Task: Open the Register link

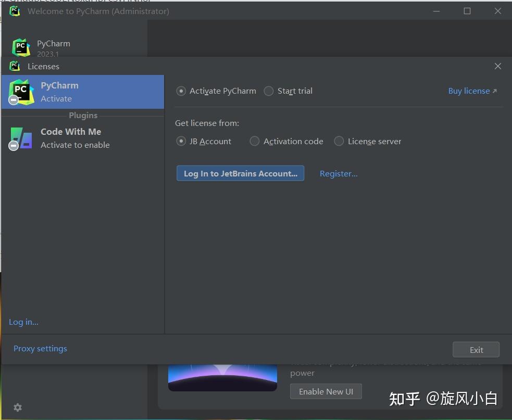Action: coord(338,174)
